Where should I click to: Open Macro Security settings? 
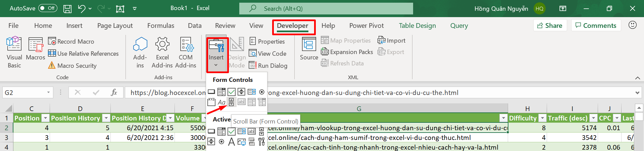coord(72,65)
